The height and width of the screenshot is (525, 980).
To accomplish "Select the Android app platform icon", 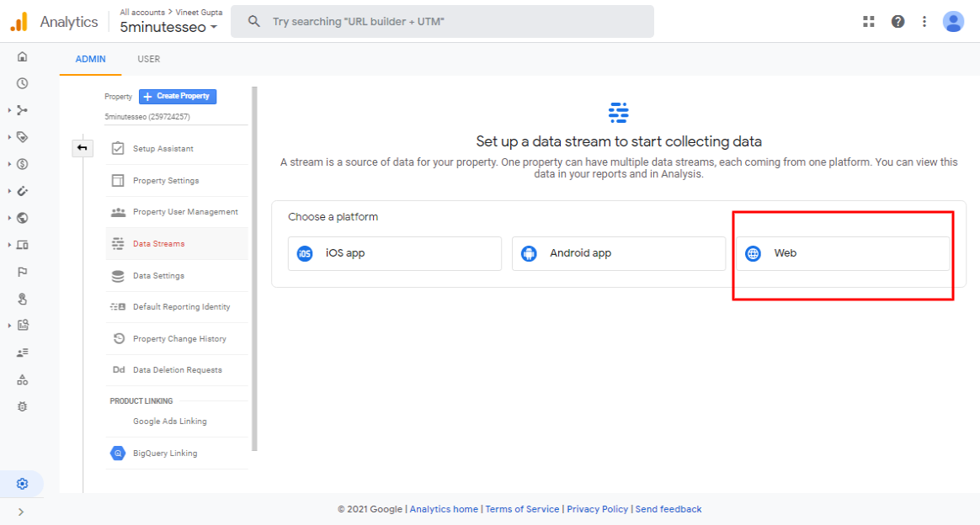I will (529, 252).
